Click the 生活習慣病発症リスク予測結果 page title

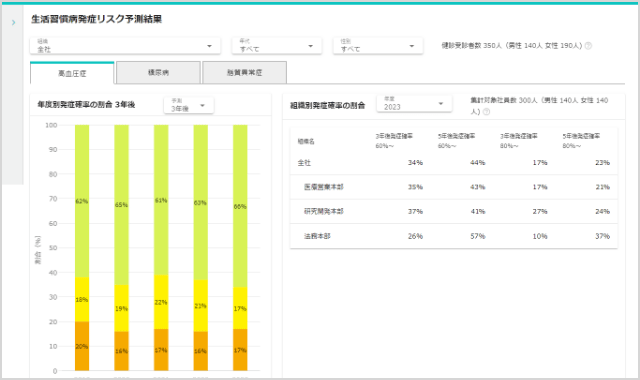pyautogui.click(x=97, y=19)
